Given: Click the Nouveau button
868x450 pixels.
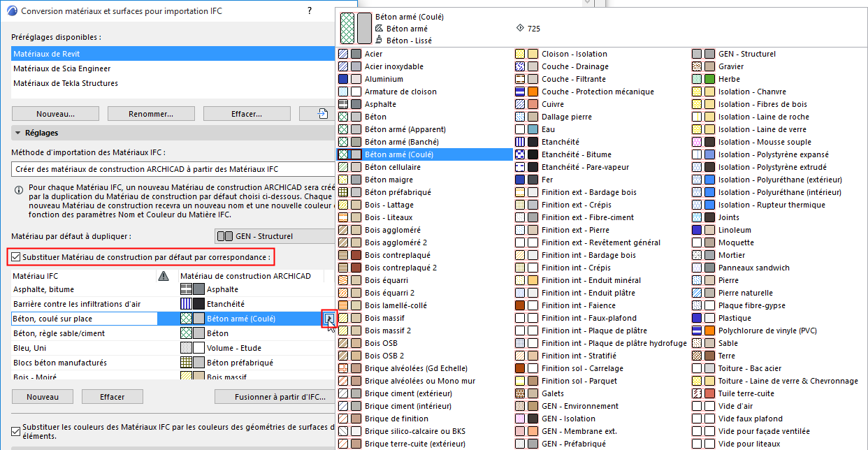Looking at the screenshot, I should coord(42,396).
